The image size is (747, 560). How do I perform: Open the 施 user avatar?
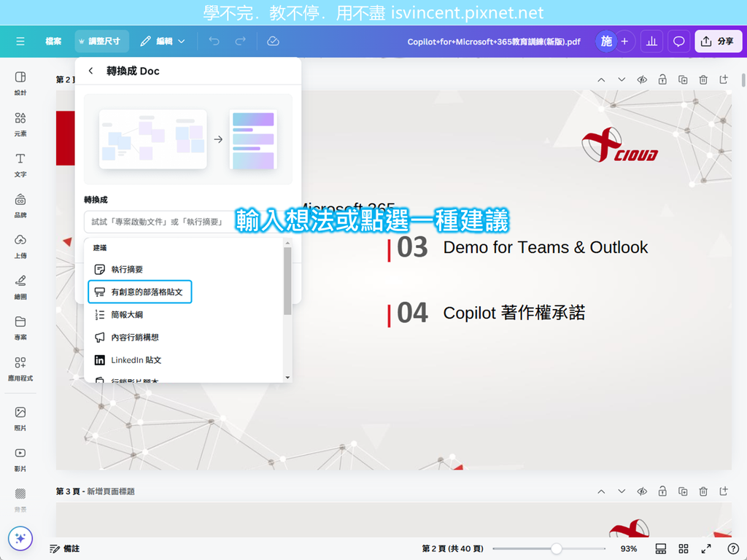(606, 42)
